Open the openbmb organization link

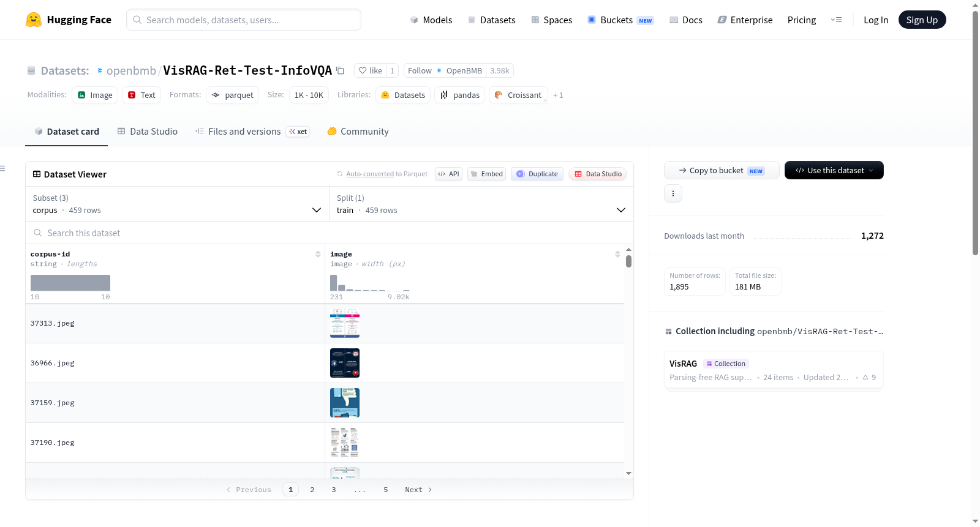click(131, 70)
